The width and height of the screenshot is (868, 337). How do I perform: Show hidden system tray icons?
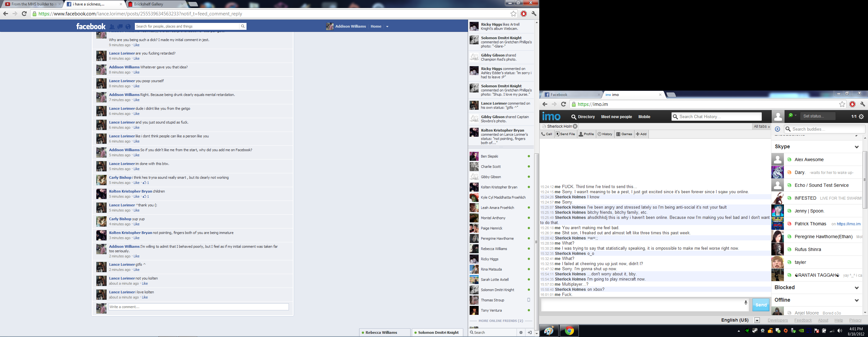(x=739, y=331)
